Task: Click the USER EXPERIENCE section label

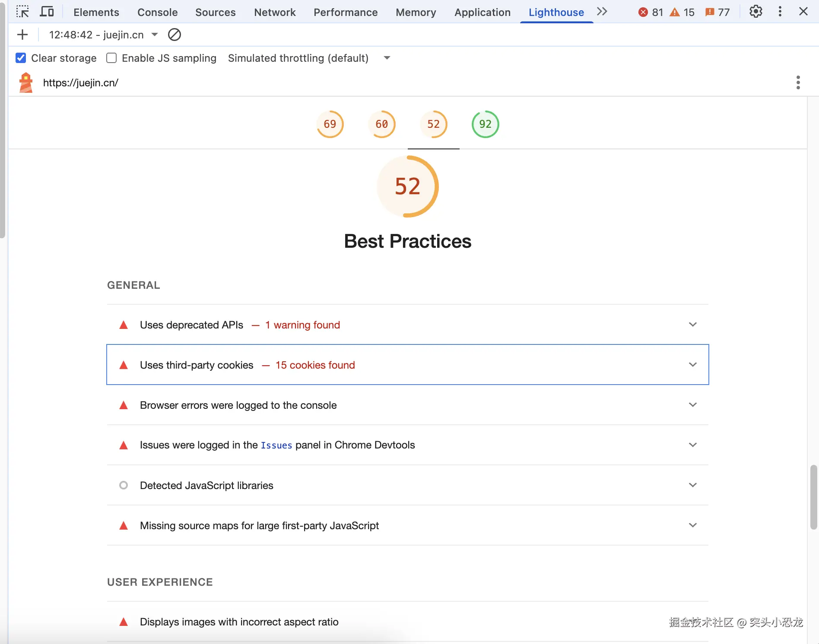Action: click(x=160, y=582)
